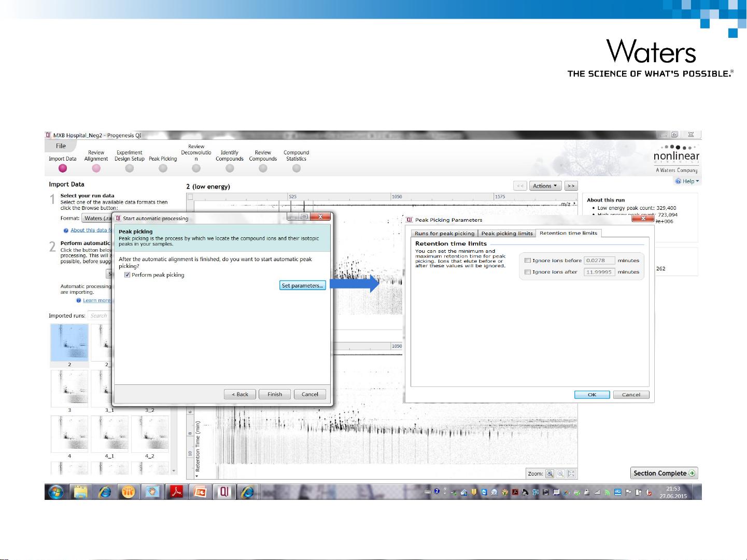Click the zoom out magnifier icon
Screen dimensions: 747x560
[560, 473]
